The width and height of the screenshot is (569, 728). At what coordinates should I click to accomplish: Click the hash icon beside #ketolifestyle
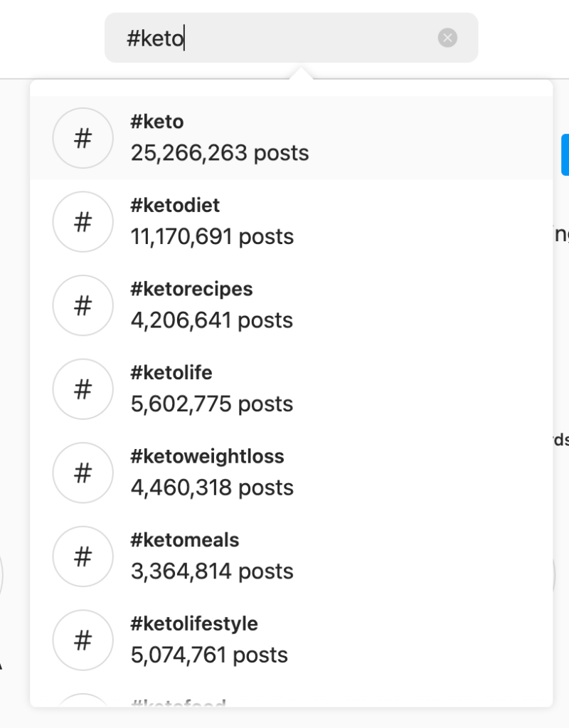pos(83,640)
